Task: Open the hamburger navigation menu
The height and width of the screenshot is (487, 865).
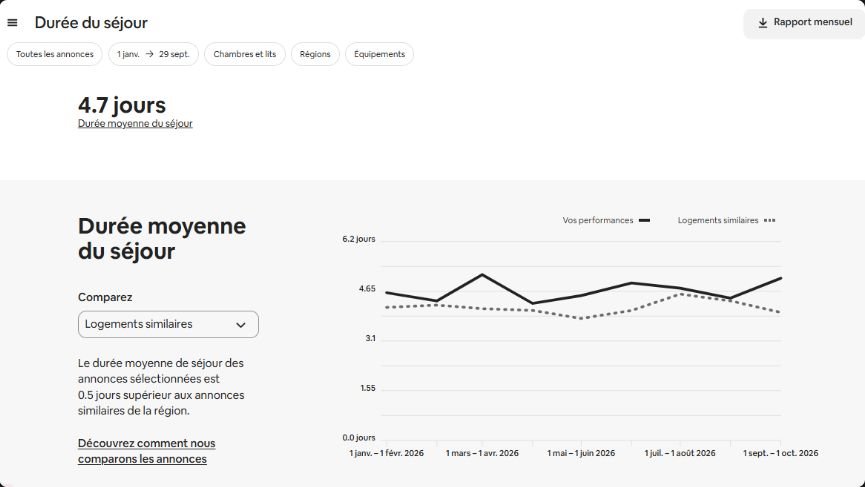Action: coord(12,23)
